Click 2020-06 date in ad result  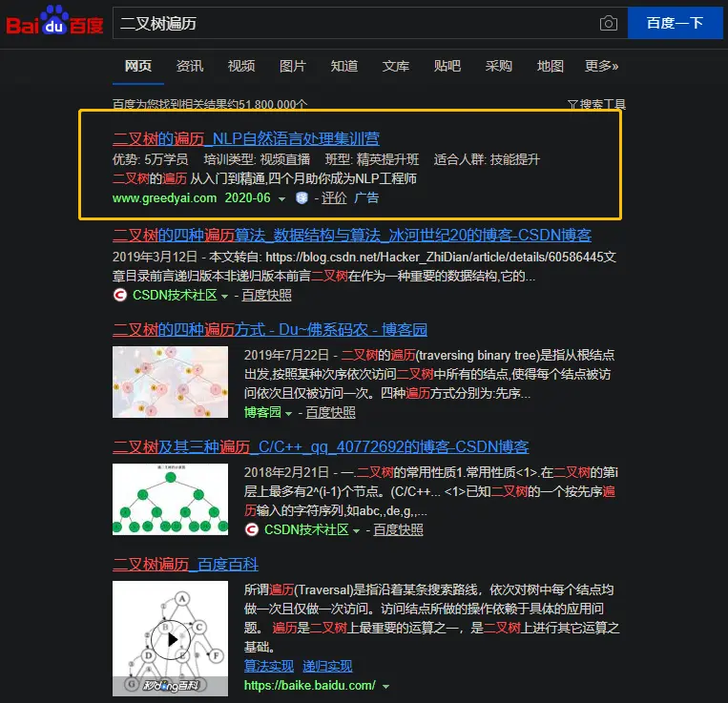(x=247, y=198)
